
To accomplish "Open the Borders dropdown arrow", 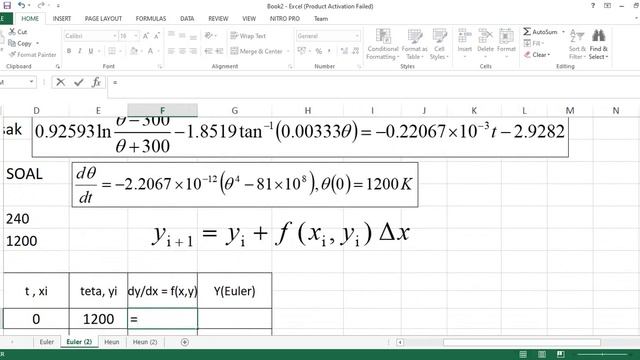I will point(120,51).
